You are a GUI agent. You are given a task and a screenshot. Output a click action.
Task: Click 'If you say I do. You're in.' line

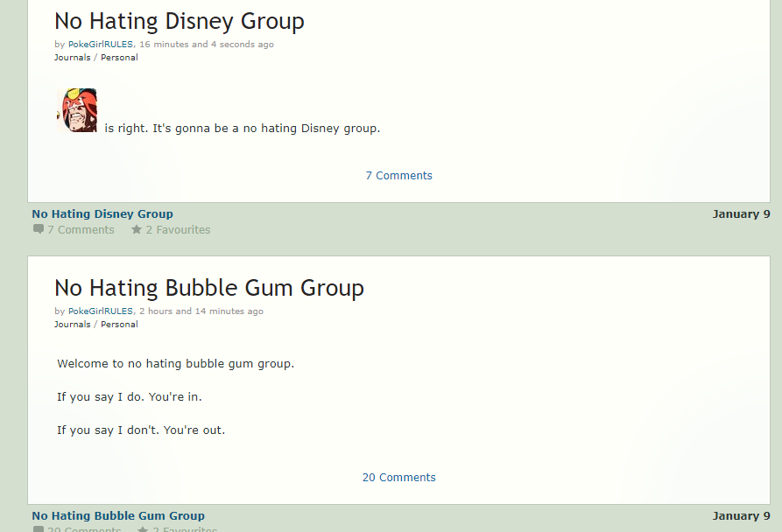(130, 397)
